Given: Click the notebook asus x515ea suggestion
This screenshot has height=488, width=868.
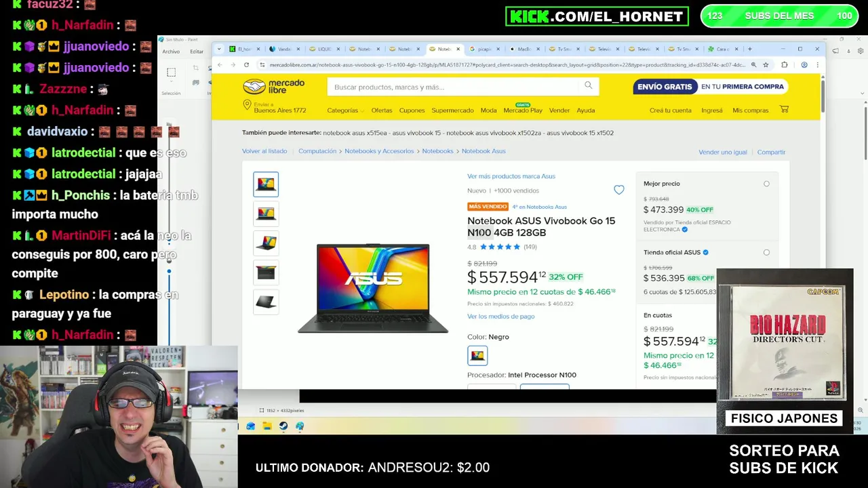Looking at the screenshot, I should point(355,133).
